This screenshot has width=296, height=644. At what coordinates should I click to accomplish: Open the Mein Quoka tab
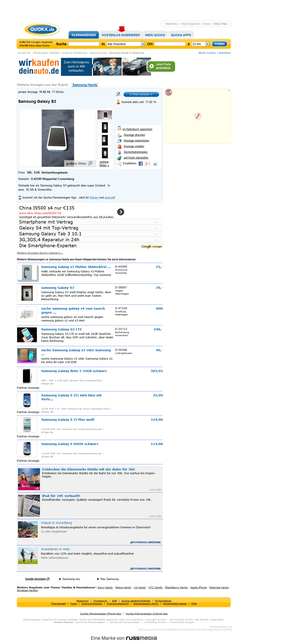coord(155,35)
